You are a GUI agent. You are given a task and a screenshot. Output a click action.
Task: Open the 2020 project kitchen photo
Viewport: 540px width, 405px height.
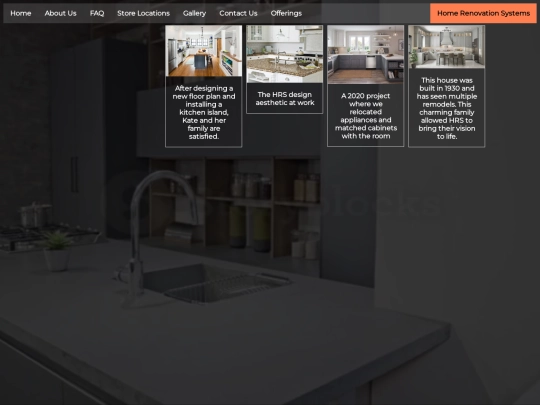coord(365,55)
